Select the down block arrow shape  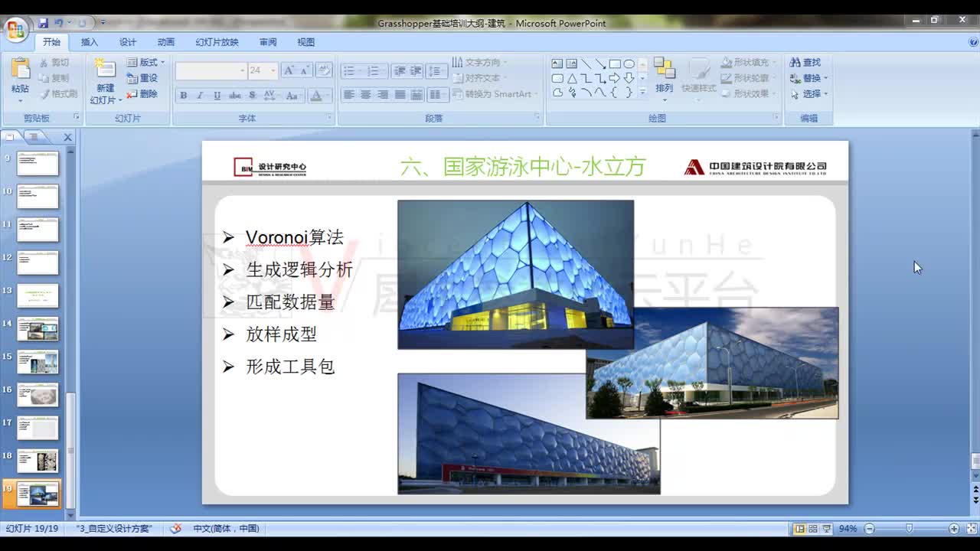629,78
